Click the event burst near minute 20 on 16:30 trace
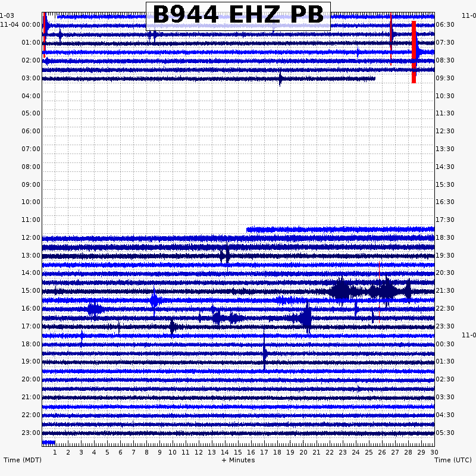This screenshot has width=476, height=476. (x=306, y=317)
